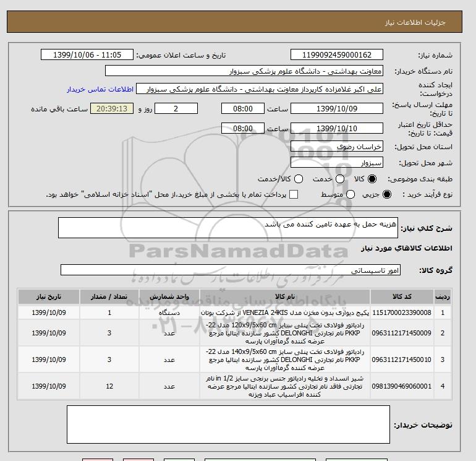Click the 140x9/5x60 cm radiator item name
Viewport: 476px width, 461px height.
point(285,360)
